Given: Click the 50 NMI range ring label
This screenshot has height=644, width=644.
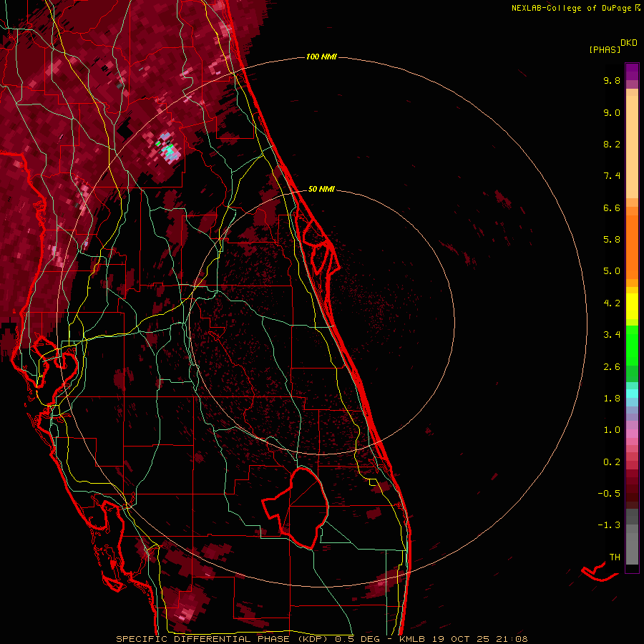Looking at the screenshot, I should pos(321,189).
